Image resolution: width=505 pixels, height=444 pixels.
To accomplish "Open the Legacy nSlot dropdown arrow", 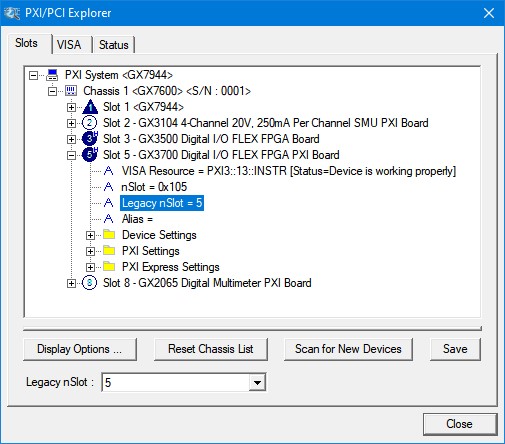I will 257,382.
